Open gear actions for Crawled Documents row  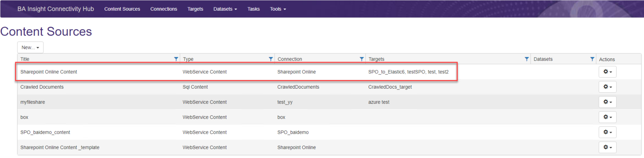(608, 87)
